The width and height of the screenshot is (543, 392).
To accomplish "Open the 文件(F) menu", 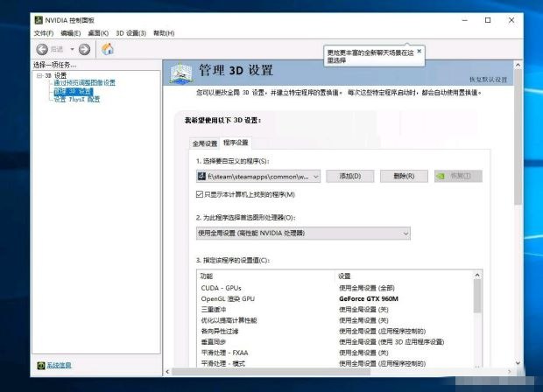I will [44, 33].
